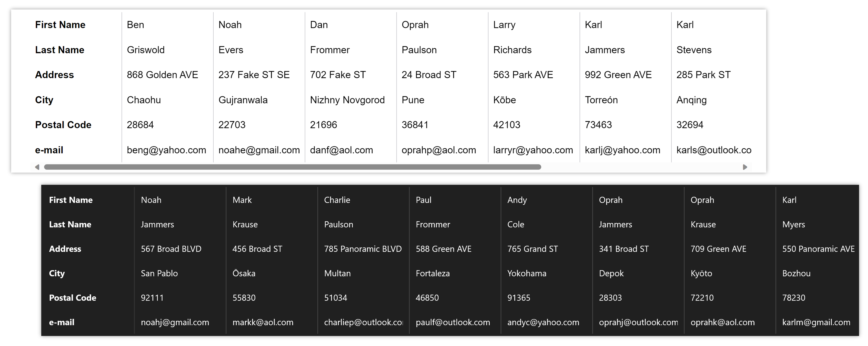Screen dimensions: 868x346
Task: Click address '237 Fake ST SE'
Action: (x=254, y=75)
